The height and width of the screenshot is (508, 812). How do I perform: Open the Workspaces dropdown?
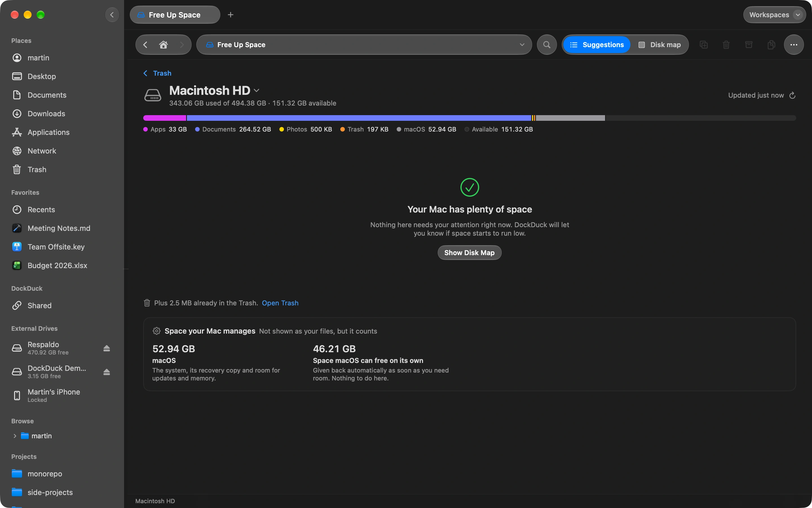click(x=775, y=15)
